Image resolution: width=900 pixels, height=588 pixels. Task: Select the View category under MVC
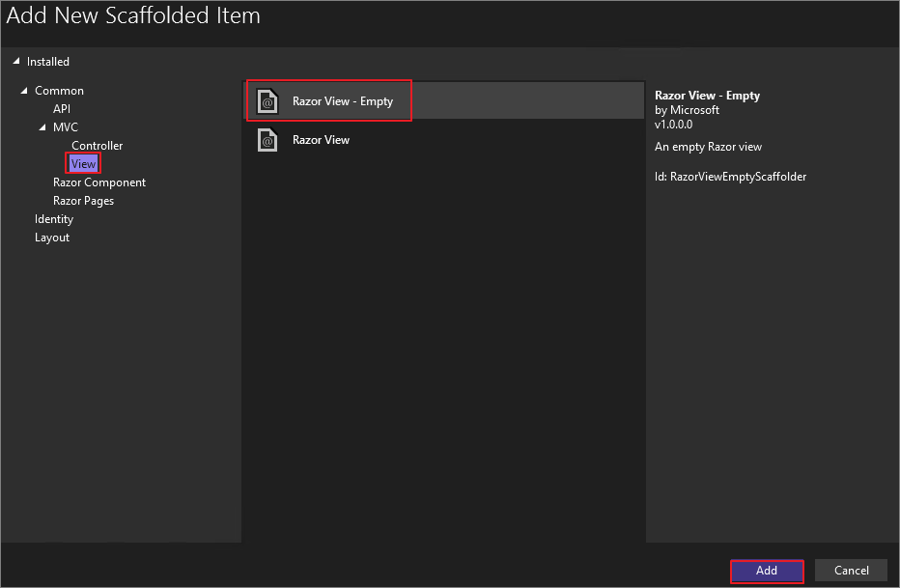83,164
